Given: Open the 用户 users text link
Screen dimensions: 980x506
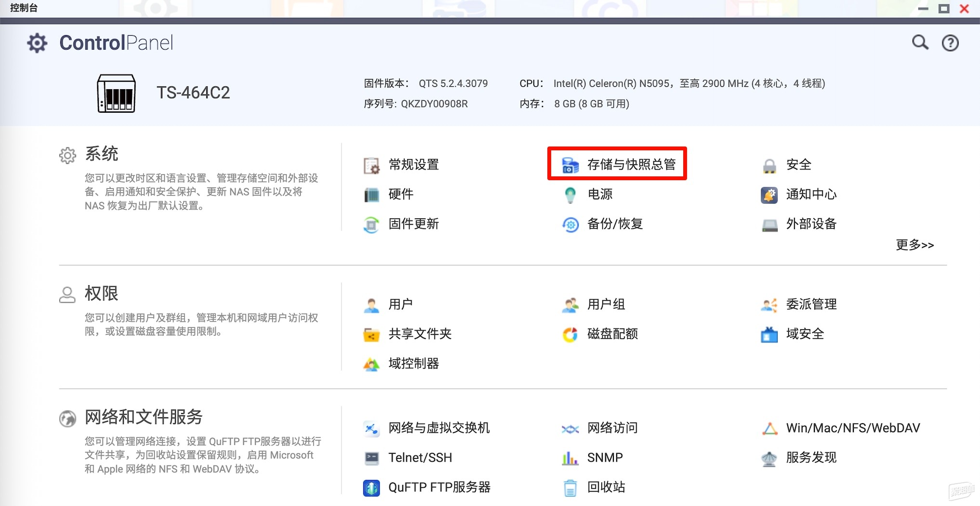Looking at the screenshot, I should pyautogui.click(x=401, y=305).
